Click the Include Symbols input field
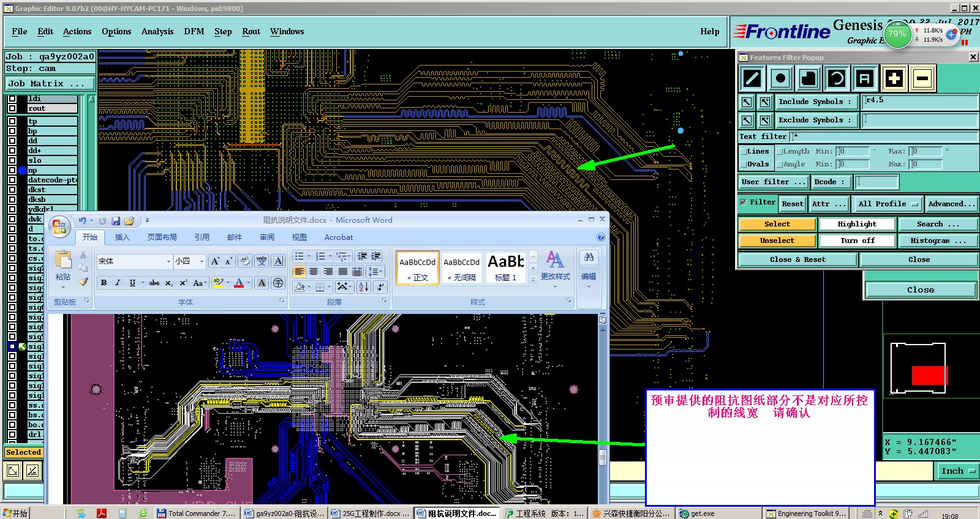The image size is (980, 519). [x=919, y=102]
